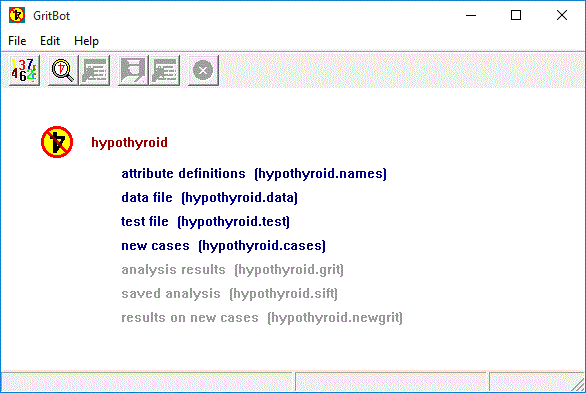Open the File menu

[17, 41]
